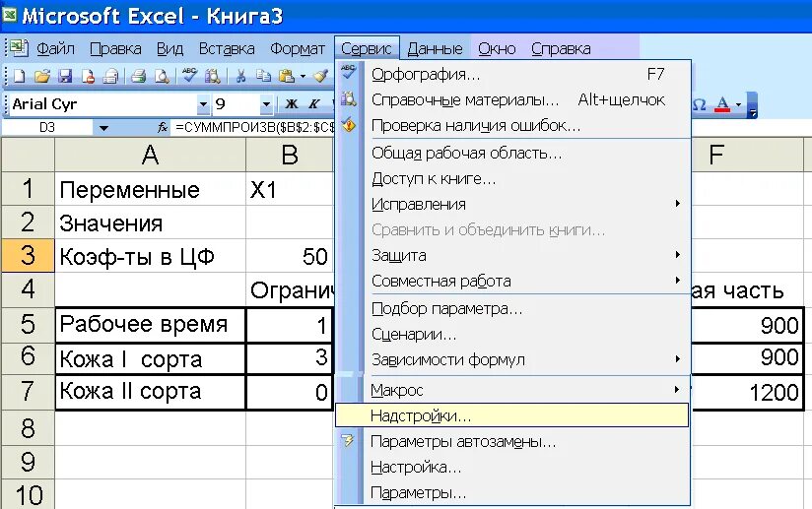Screen dimensions: 812x509
Task: Click the Paste clipboard icon
Action: click(x=287, y=76)
